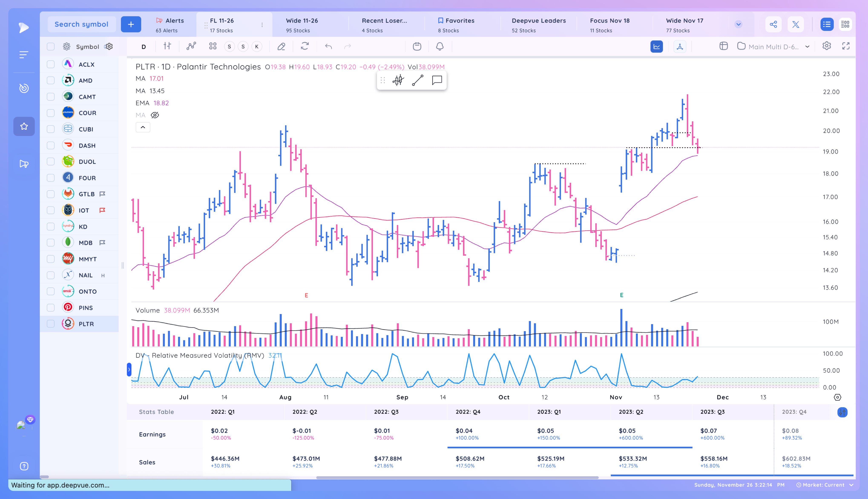Check the ONTO row checkbox
This screenshot has width=868, height=499.
[51, 291]
